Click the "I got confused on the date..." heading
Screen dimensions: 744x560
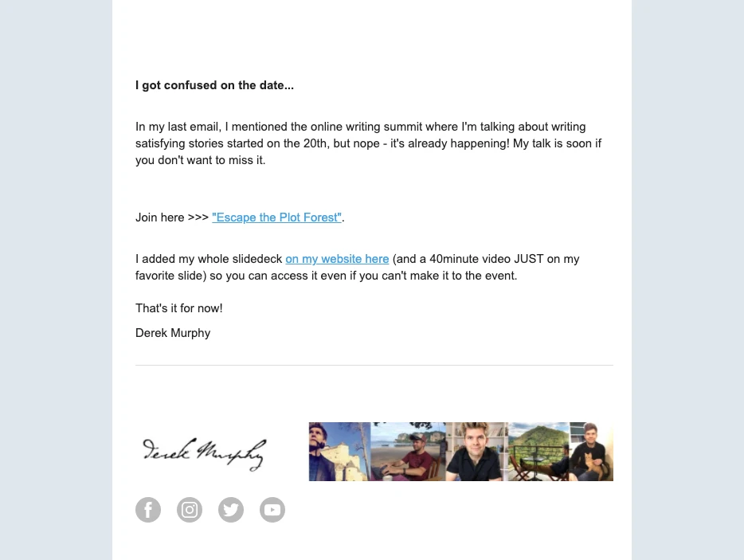214,85
